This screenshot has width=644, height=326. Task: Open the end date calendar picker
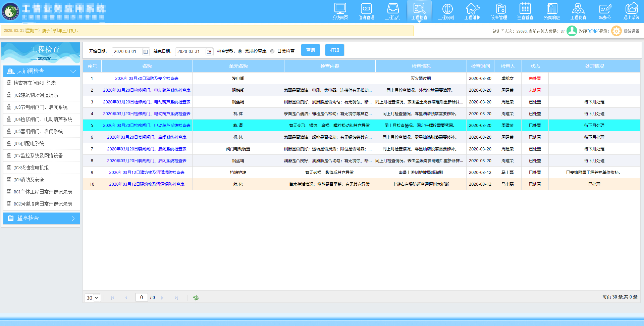coord(209,51)
